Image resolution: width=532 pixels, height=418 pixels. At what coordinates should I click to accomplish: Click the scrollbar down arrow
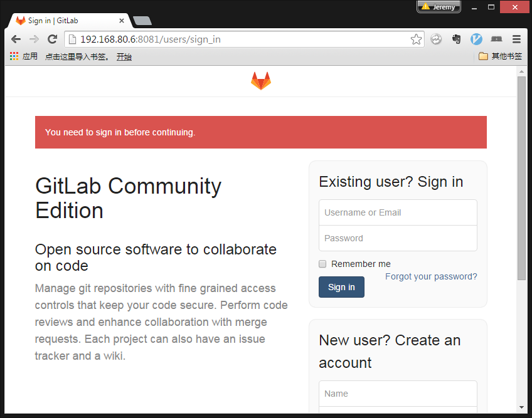coord(521,407)
